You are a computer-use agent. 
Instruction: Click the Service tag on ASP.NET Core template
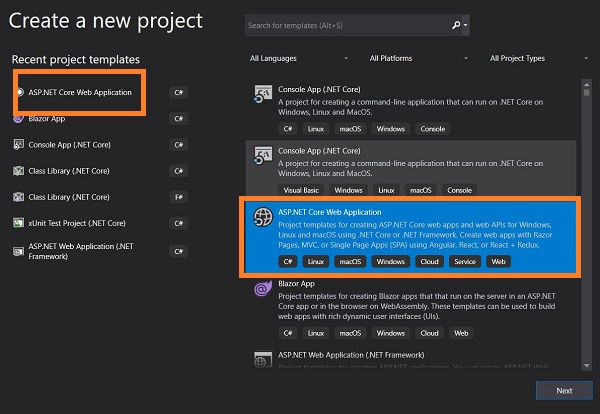pyautogui.click(x=465, y=262)
